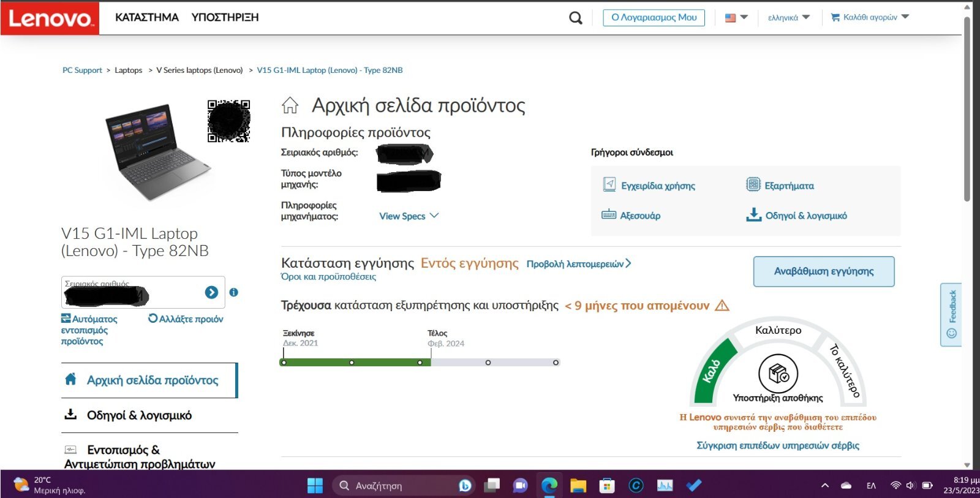Open Microsoft Edge in the taskbar
The width and height of the screenshot is (980, 498).
(549, 486)
